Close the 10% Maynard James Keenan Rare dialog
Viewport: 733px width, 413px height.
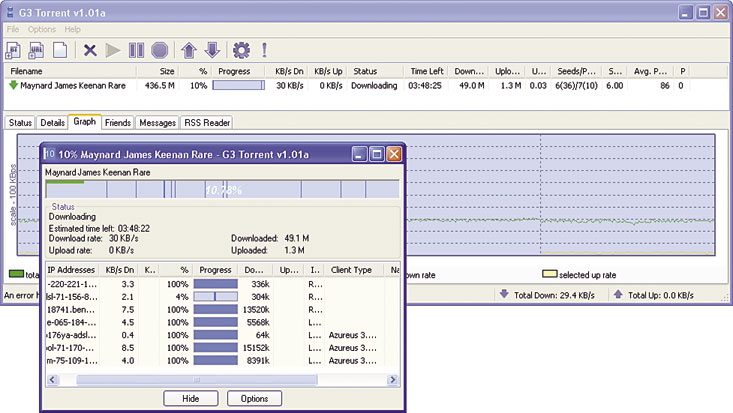click(394, 154)
